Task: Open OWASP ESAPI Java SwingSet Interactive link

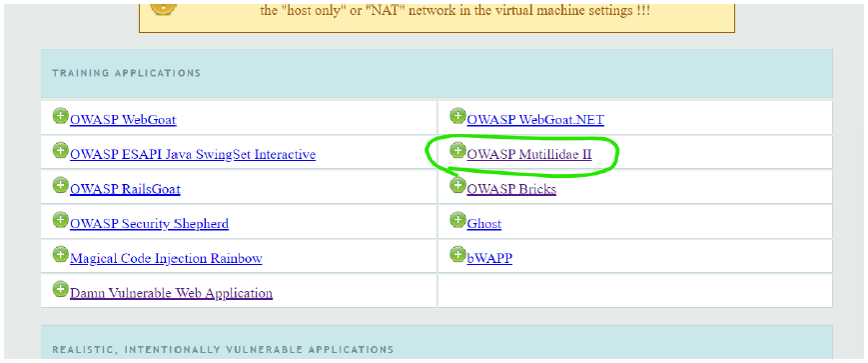Action: [193, 154]
